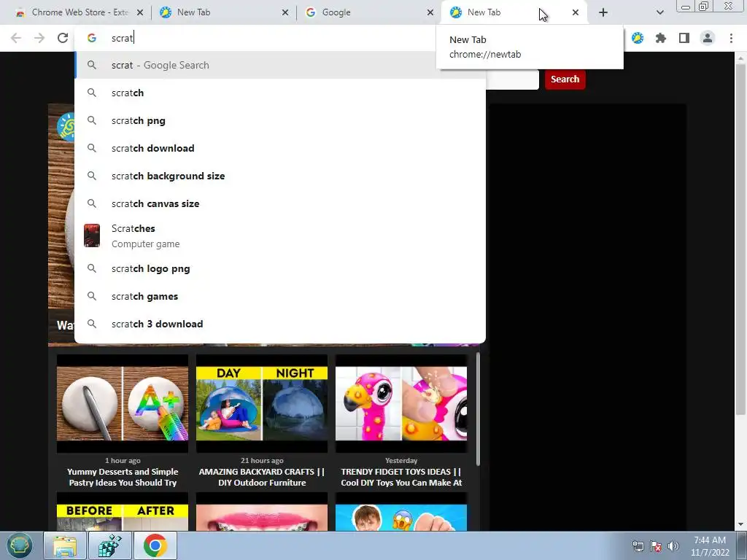Click 'Yummy Desserts and Simple Pastry' title link
747x560 pixels.
click(x=123, y=477)
